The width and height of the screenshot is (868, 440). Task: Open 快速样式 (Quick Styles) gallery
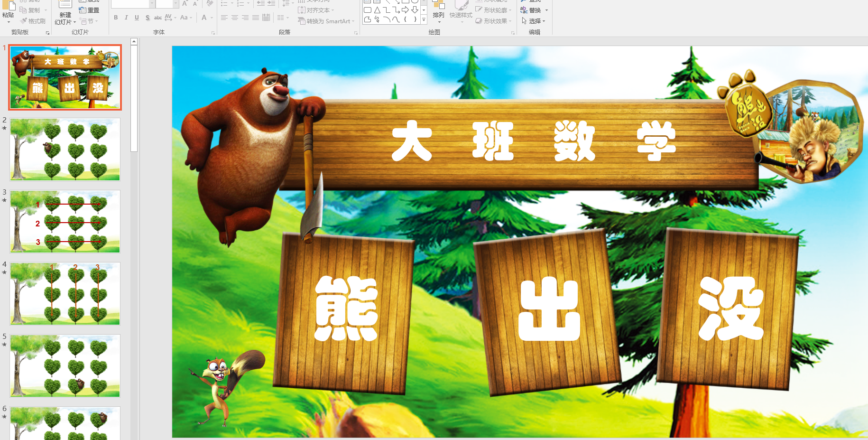pos(461,13)
